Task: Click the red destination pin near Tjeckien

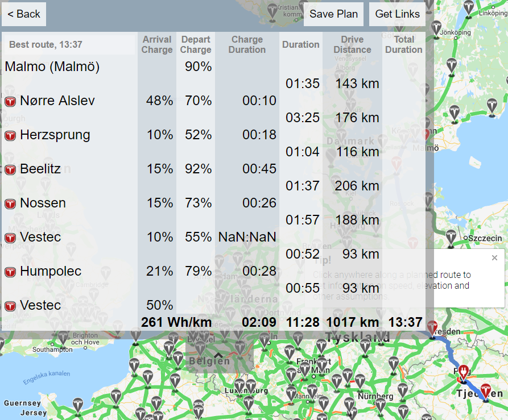Action: click(485, 392)
